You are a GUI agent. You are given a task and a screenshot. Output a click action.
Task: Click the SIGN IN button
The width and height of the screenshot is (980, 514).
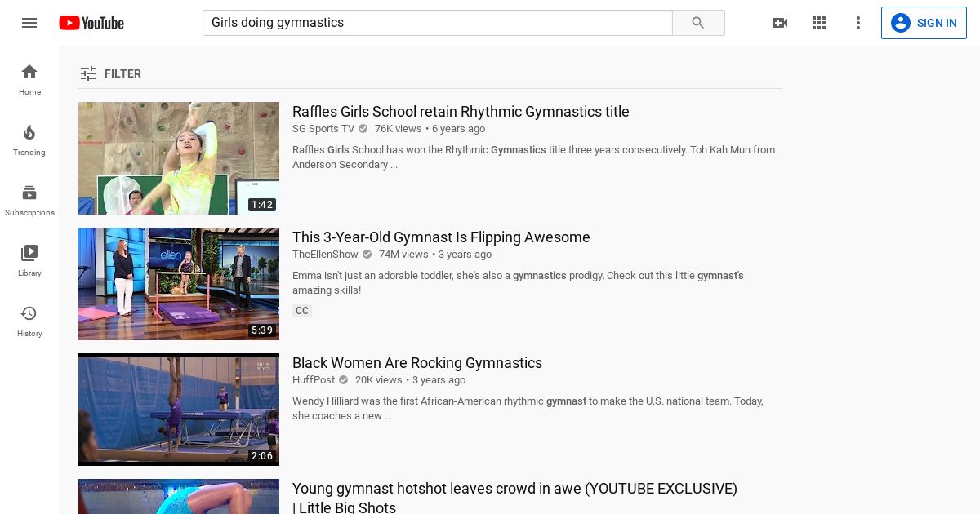[x=924, y=23]
